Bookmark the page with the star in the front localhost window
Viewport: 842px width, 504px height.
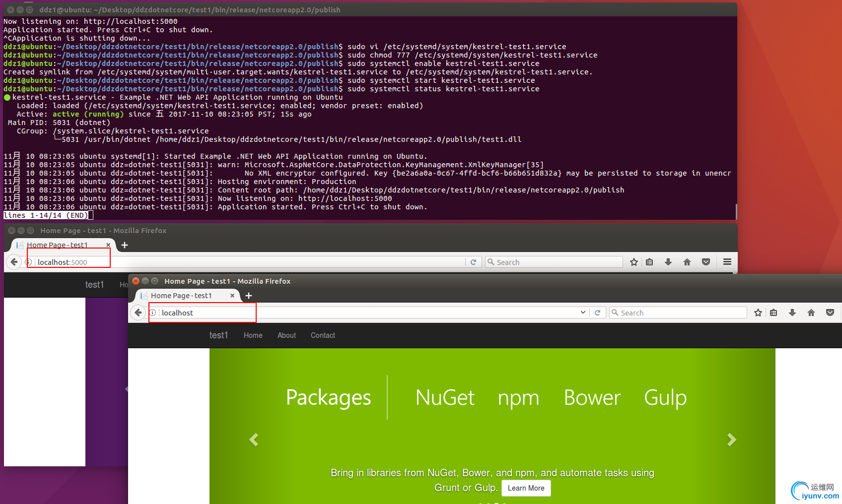pos(758,313)
